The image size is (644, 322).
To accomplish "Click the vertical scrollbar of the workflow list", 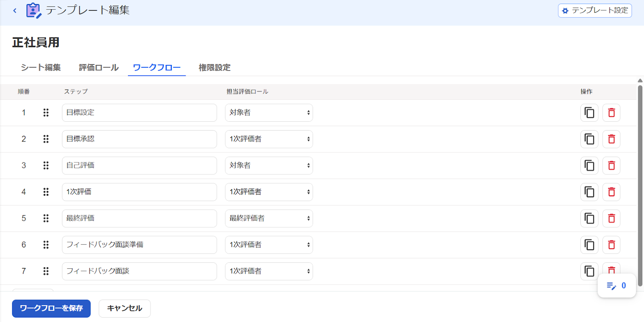I will point(640,185).
